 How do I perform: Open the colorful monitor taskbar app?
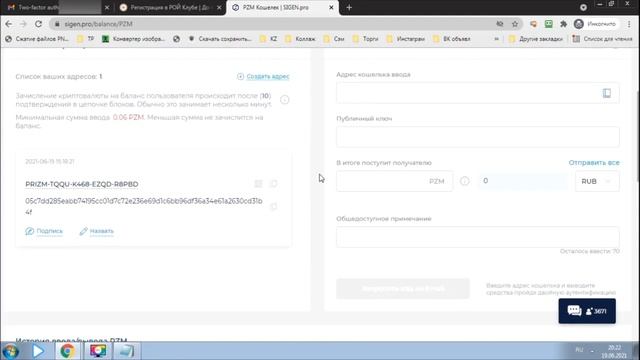click(x=98, y=351)
